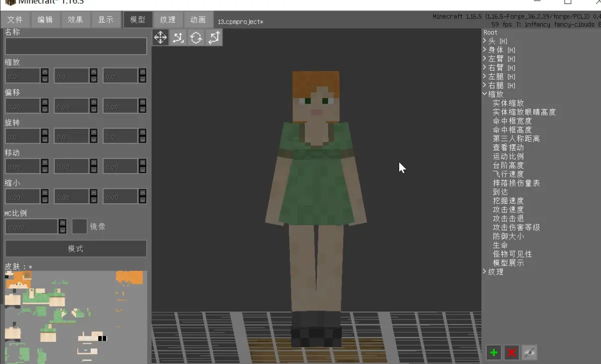Click up arrow of first 缩放 field
Image resolution: width=601 pixels, height=364 pixels.
pyautogui.click(x=45, y=72)
